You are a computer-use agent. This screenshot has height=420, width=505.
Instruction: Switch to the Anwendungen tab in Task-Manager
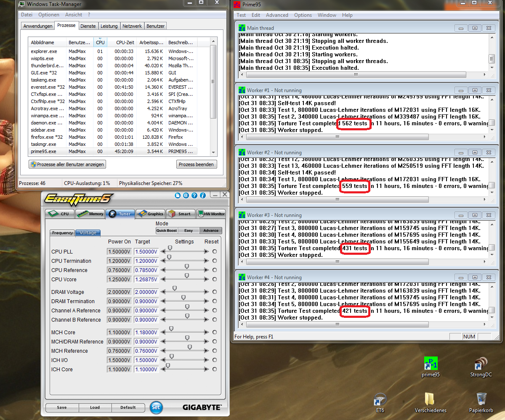pos(38,26)
